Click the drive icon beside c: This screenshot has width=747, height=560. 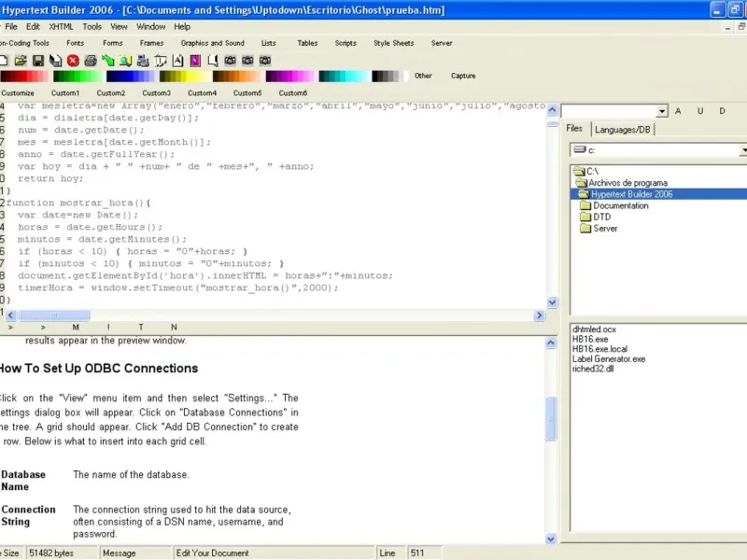tap(580, 149)
